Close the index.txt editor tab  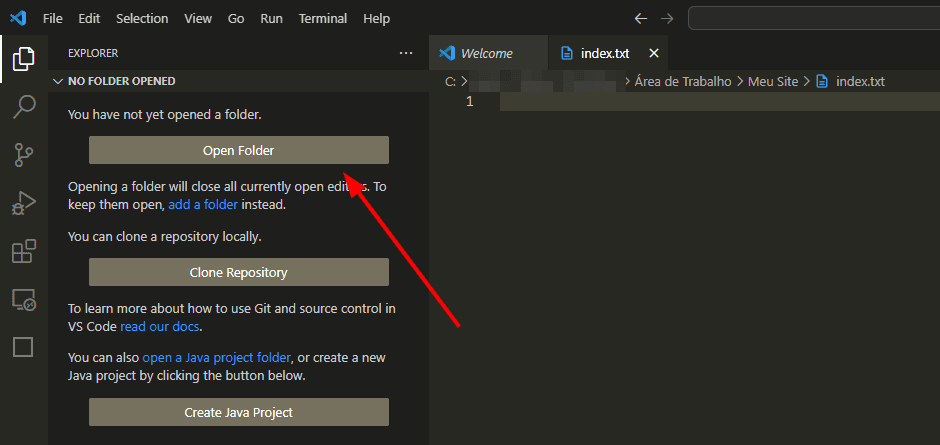pyautogui.click(x=654, y=53)
